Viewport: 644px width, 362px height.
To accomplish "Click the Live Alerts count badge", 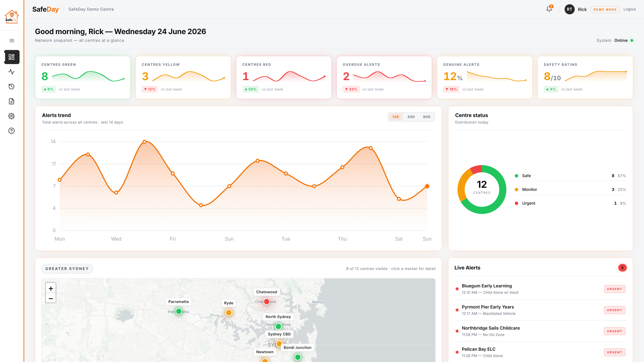I will click(622, 268).
